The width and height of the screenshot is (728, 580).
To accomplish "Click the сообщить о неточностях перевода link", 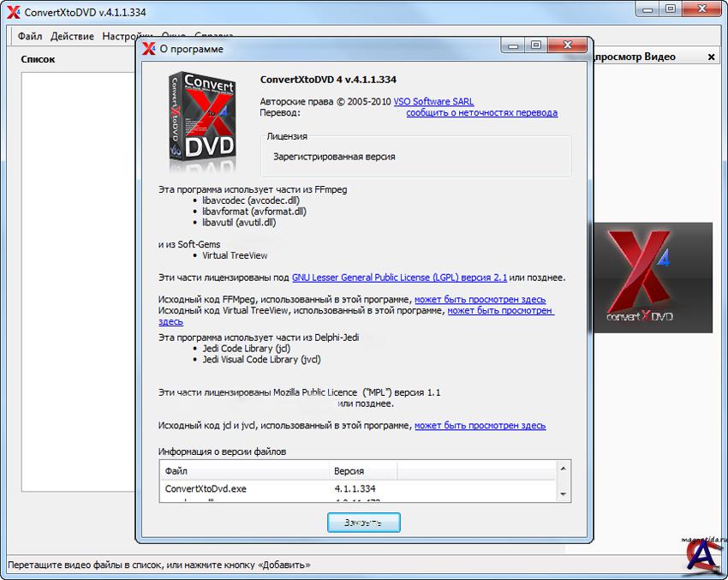I will [481, 113].
